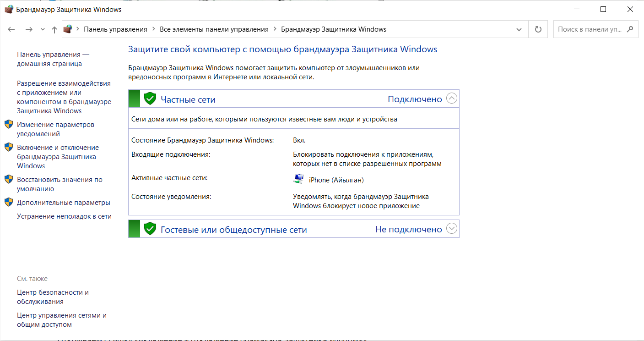
Task: Open 'Восстановить значения по умолчанию' link
Action: tap(60, 184)
